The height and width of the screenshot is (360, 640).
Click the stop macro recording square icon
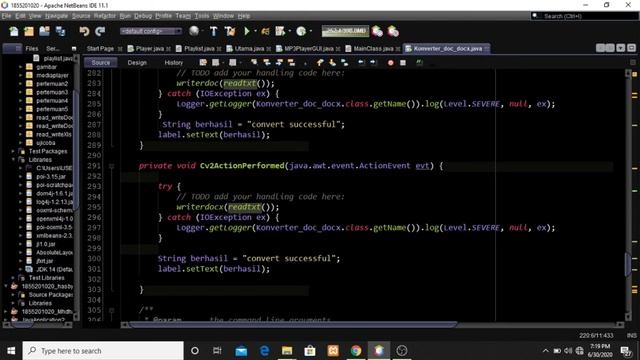[x=403, y=62]
